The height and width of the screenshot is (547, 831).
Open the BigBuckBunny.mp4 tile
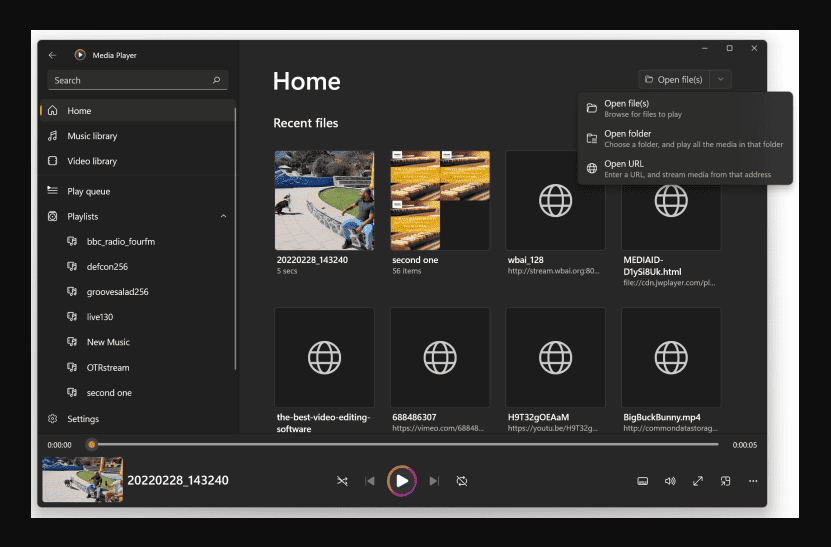pyautogui.click(x=671, y=357)
